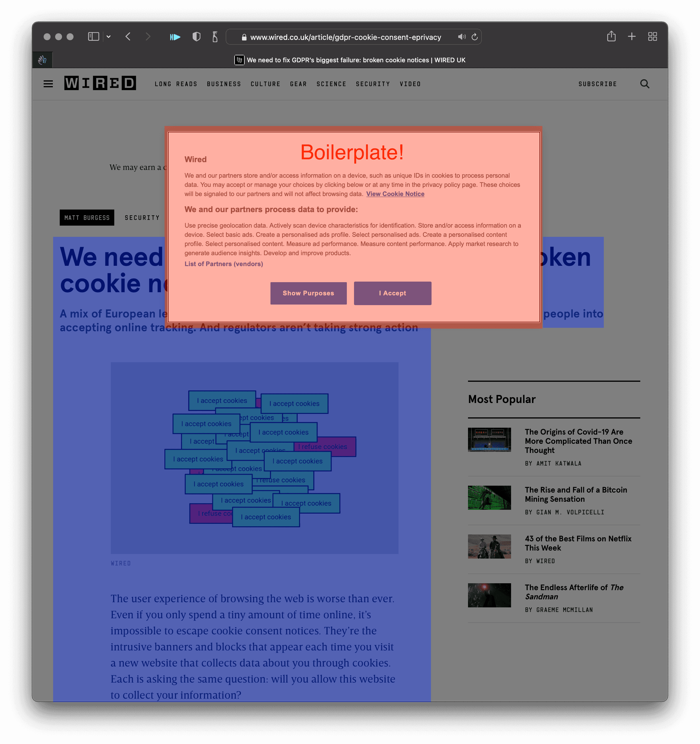Open the Covid-19 origins article thumbnail

489,439
